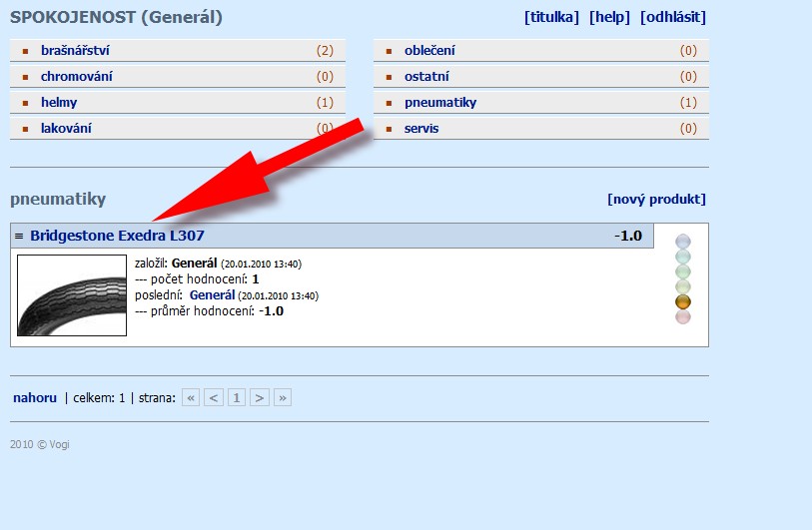Click the SPOKOJENOST (Generál) heading
812x530 pixels.
tap(116, 17)
